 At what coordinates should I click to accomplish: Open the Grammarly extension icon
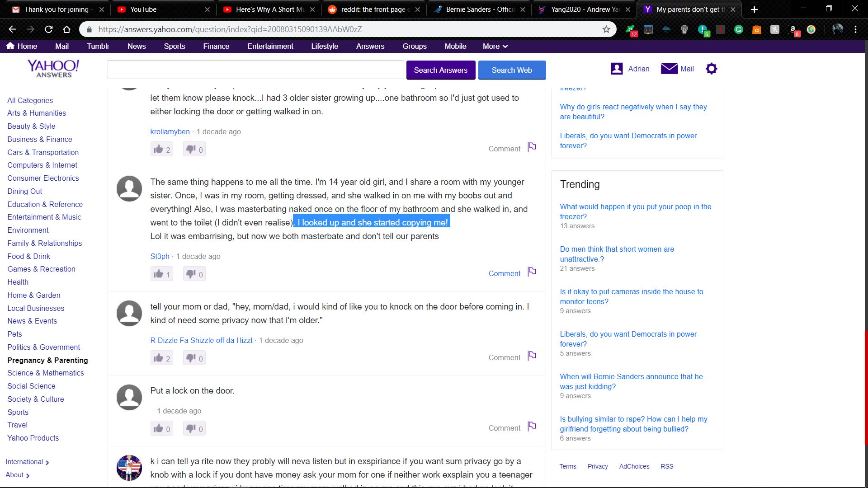pos(739,29)
